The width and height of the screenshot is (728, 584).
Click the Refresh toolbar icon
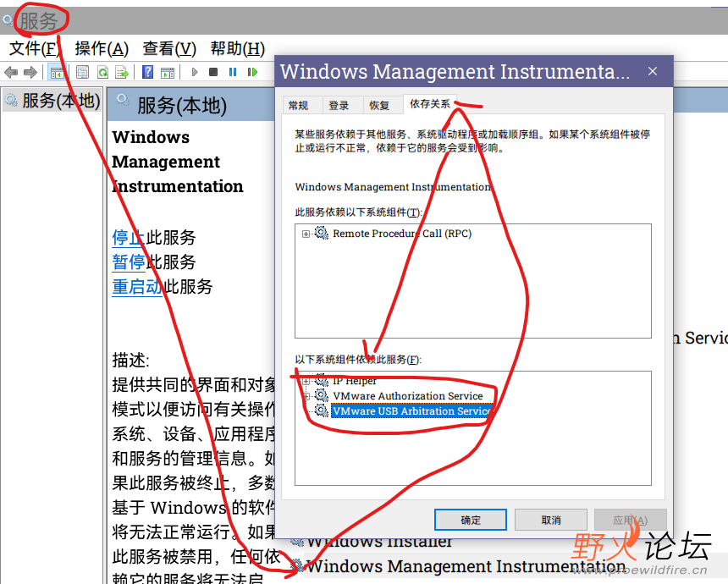pyautogui.click(x=102, y=72)
